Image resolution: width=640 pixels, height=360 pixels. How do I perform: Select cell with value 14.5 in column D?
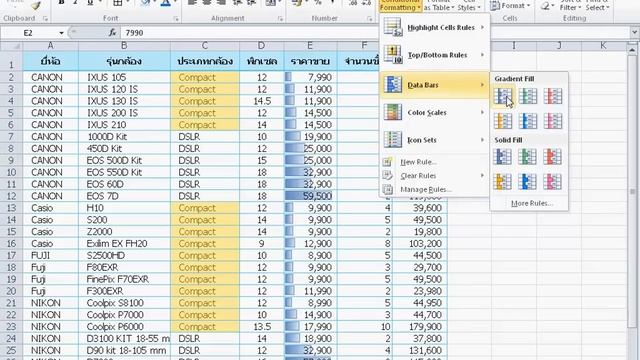[x=262, y=101]
